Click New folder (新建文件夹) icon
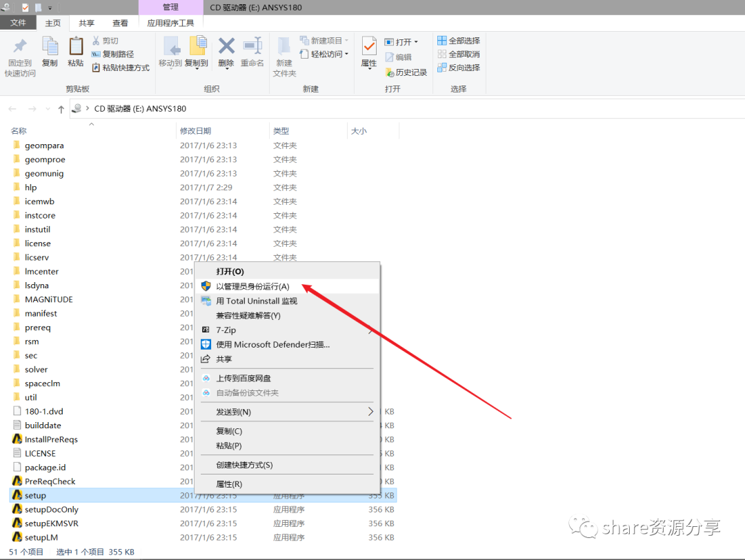This screenshot has height=560, width=745. pyautogui.click(x=284, y=46)
